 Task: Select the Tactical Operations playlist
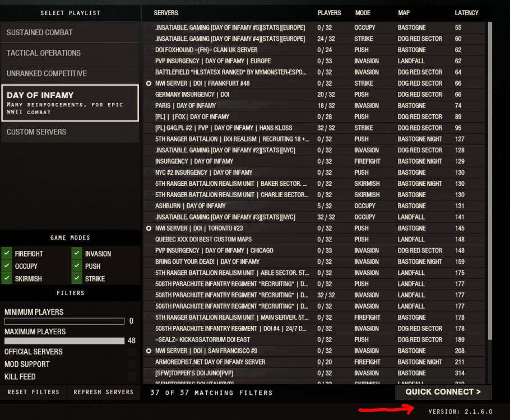point(70,53)
